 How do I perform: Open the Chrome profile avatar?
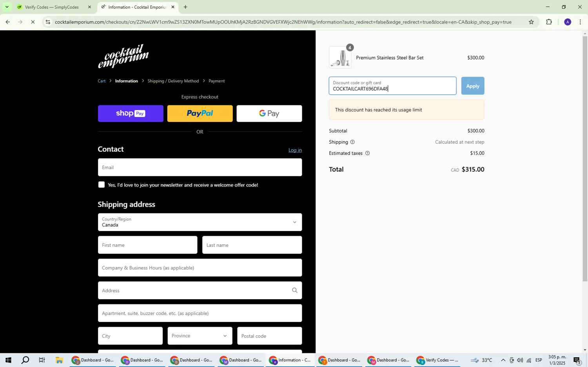click(567, 22)
